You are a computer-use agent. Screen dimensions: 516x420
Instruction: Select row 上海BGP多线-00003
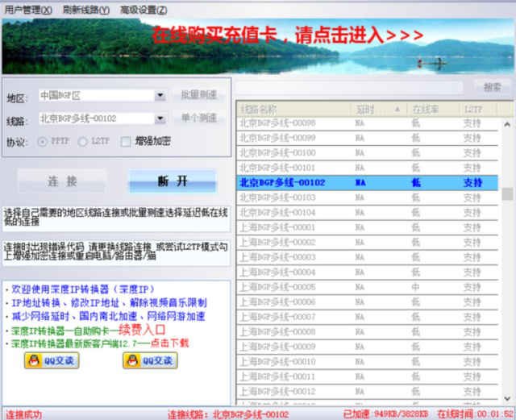pos(368,257)
